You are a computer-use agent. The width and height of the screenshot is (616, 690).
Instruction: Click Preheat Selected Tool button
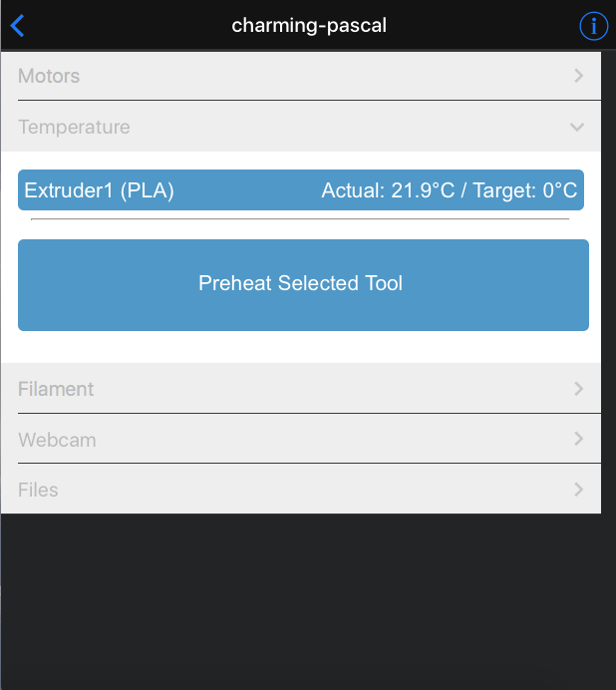(303, 285)
